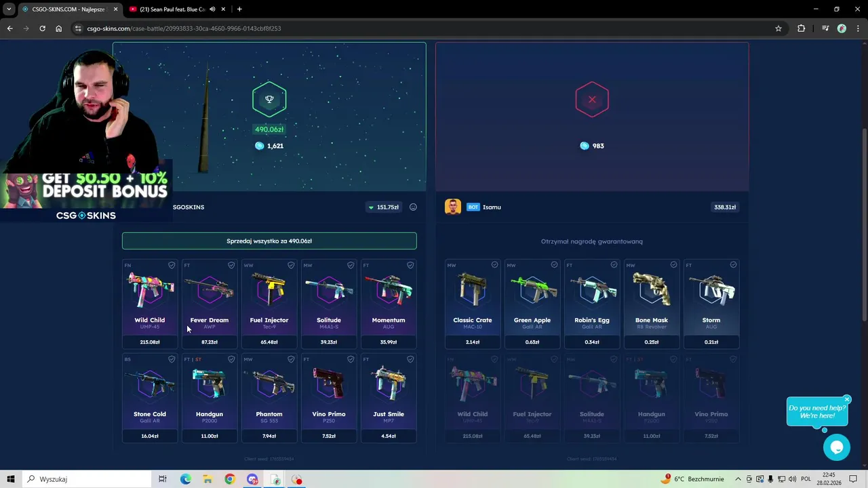Open File Explorer from taskbar
Image resolution: width=868 pixels, height=488 pixels.
click(x=208, y=479)
